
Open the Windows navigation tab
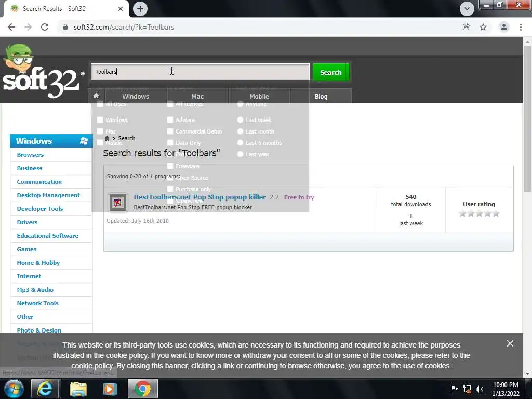(136, 96)
